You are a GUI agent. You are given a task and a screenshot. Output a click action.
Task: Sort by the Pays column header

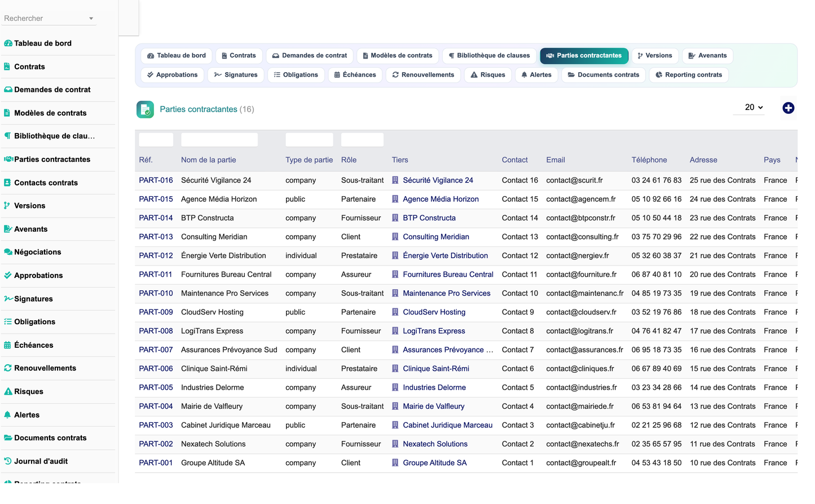(772, 160)
